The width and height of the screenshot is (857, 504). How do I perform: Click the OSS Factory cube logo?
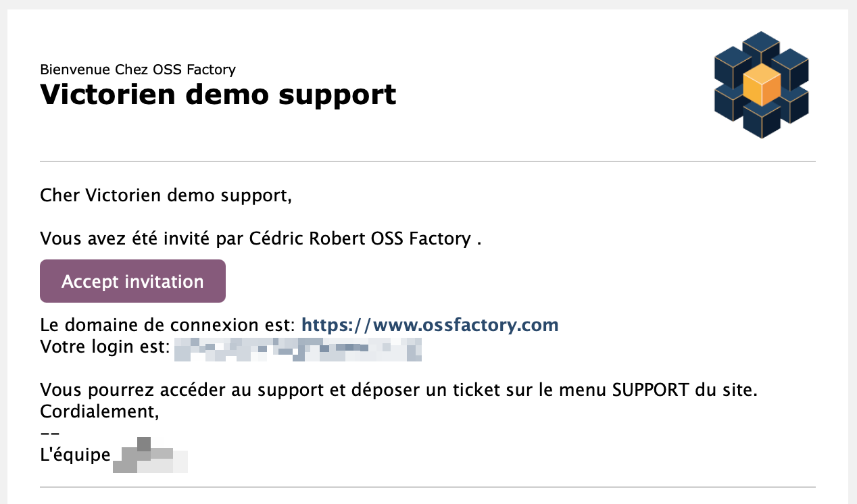coord(762,85)
